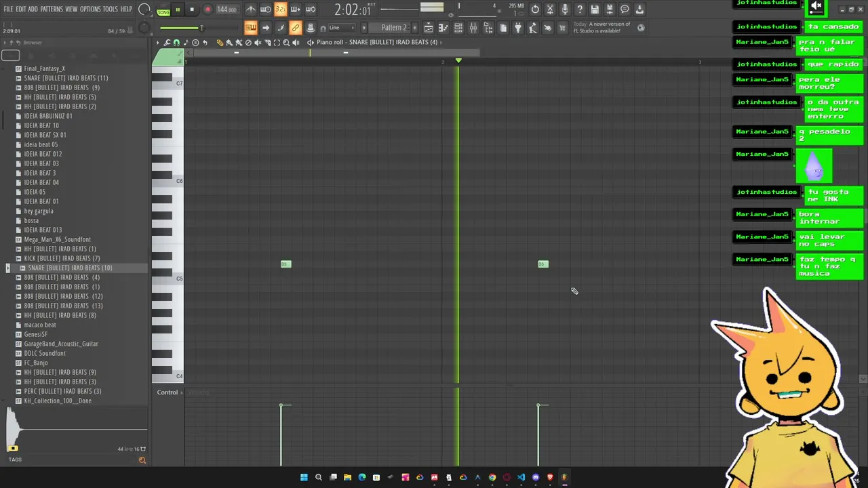Click the note at C5 near bar 2

(543, 264)
